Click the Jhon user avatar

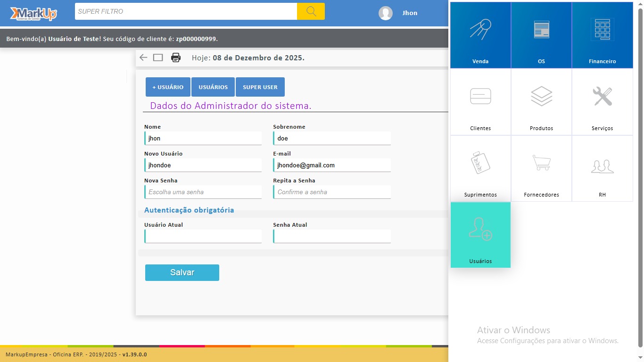click(386, 13)
